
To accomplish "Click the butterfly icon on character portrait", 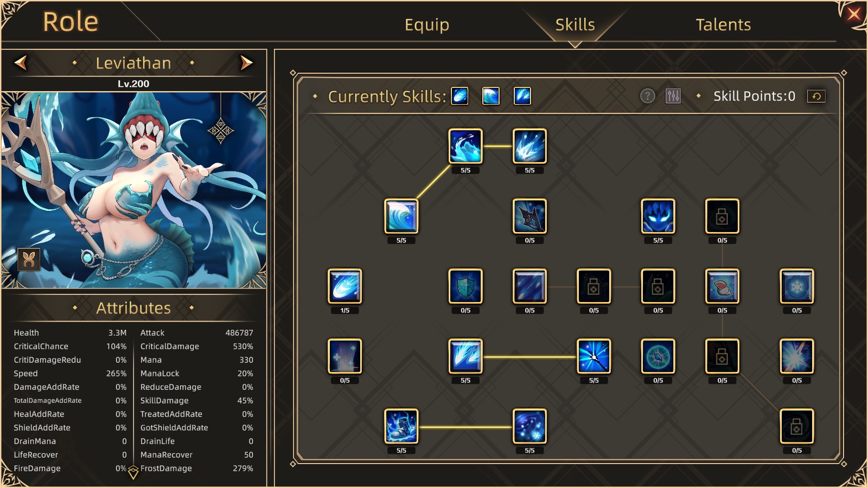I will pyautogui.click(x=29, y=260).
